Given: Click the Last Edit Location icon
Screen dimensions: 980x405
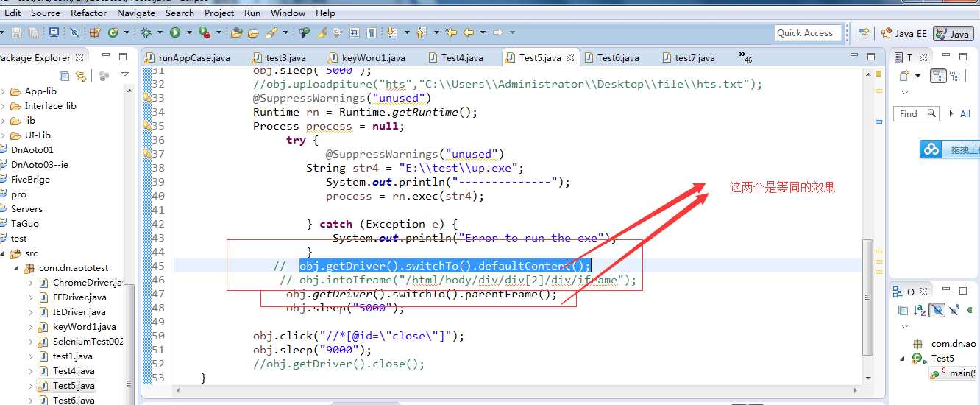Looking at the screenshot, I should tap(451, 32).
